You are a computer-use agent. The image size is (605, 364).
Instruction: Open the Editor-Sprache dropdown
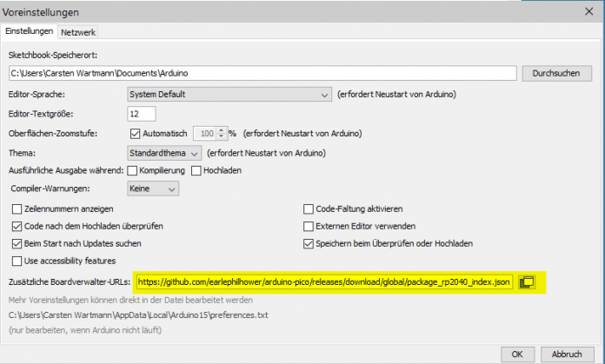(229, 94)
